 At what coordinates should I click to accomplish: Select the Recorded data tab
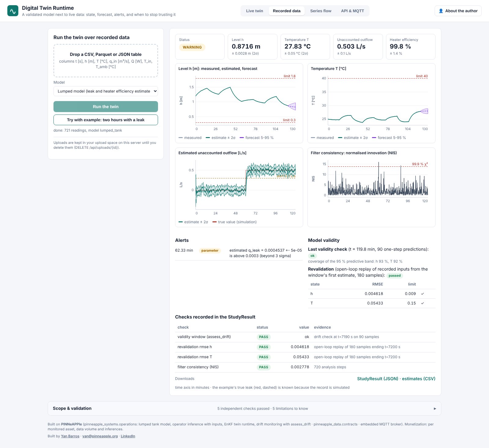point(287,11)
